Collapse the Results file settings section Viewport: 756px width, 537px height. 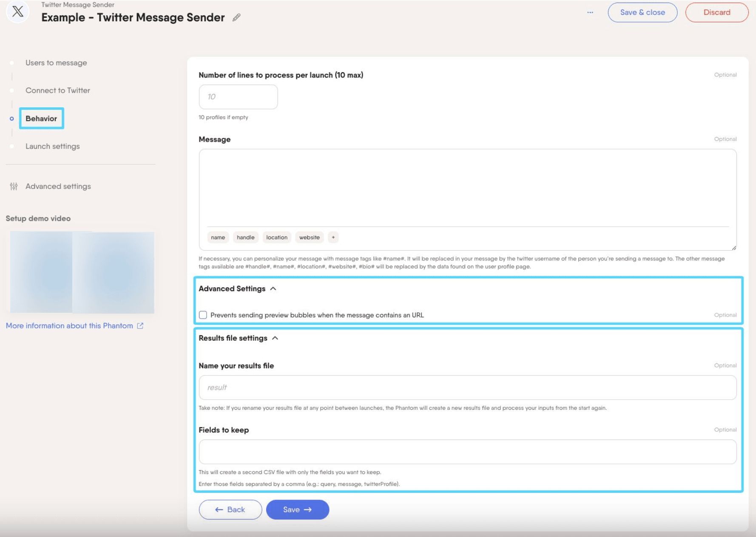[275, 338]
